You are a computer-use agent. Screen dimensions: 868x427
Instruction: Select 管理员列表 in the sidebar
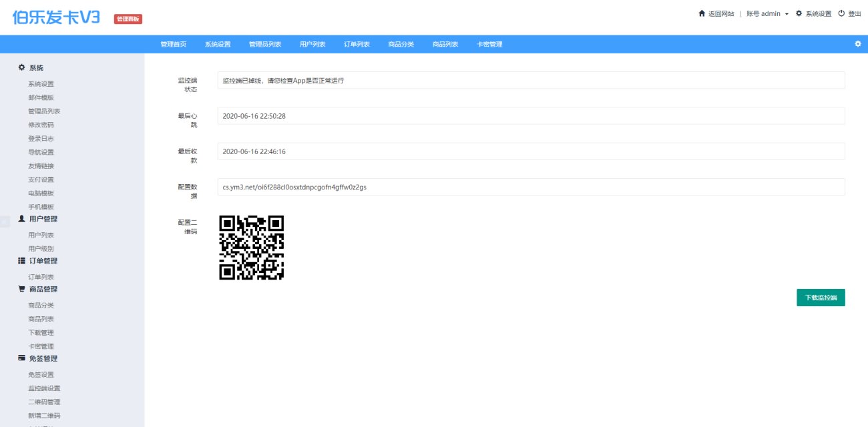click(x=44, y=111)
